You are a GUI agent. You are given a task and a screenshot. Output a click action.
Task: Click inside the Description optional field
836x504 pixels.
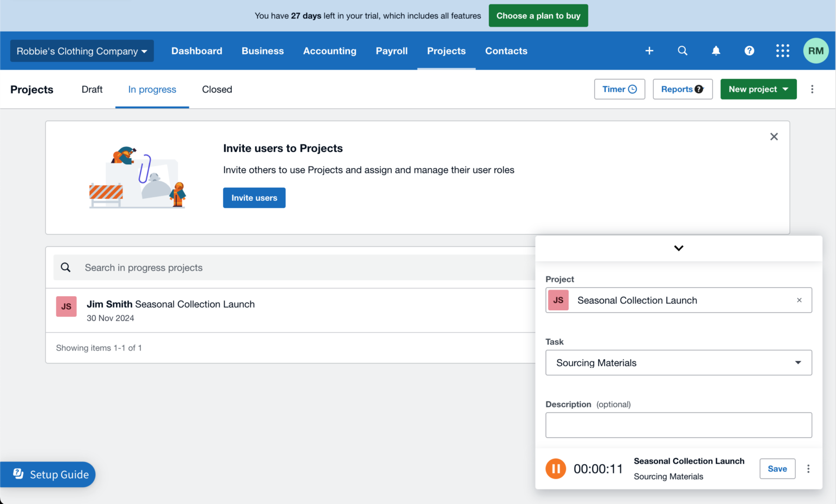point(679,425)
